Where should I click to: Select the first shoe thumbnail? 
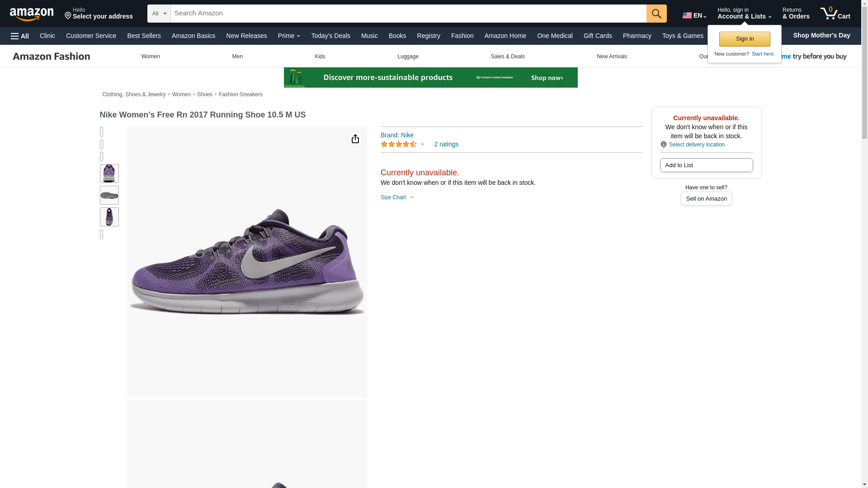click(x=109, y=174)
